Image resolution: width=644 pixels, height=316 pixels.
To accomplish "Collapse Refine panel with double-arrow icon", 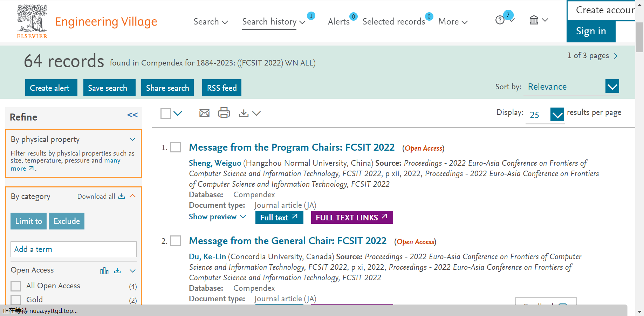I will (x=132, y=115).
